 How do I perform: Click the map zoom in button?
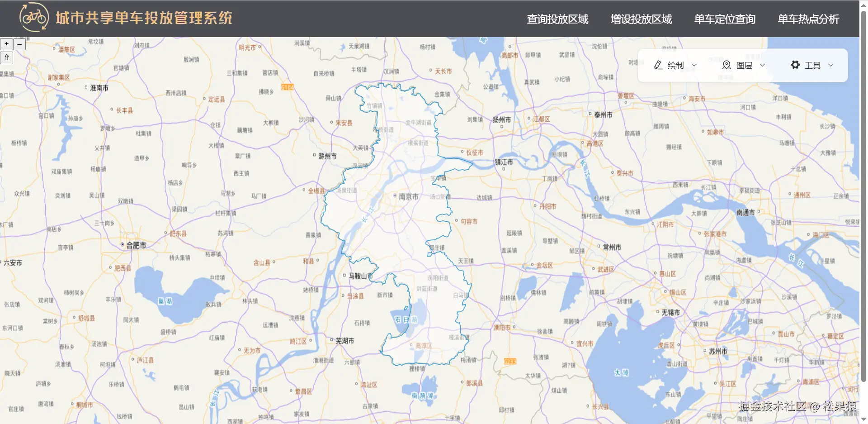7,44
